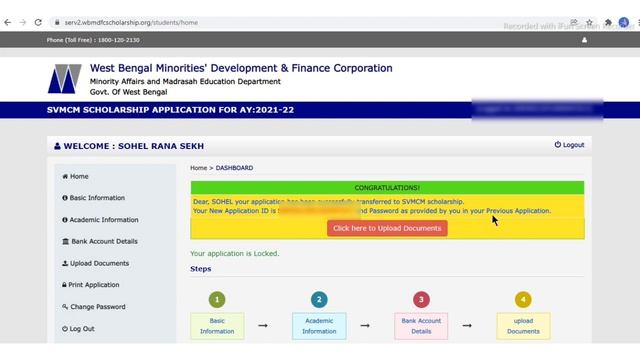Open Bank Account Details in the sidebar

(100, 242)
